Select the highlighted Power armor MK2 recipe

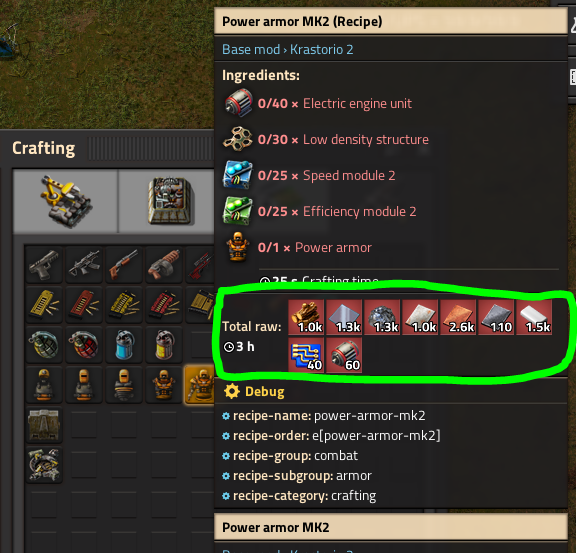[x=199, y=384]
